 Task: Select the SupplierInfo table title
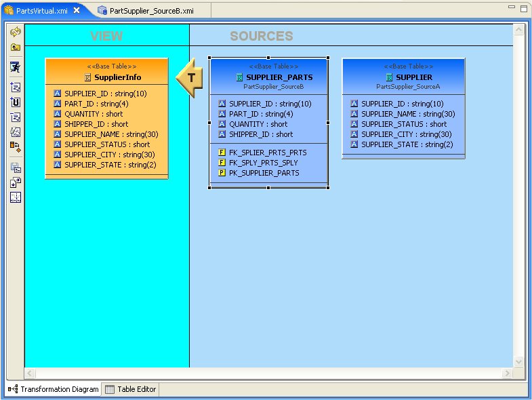(x=118, y=77)
